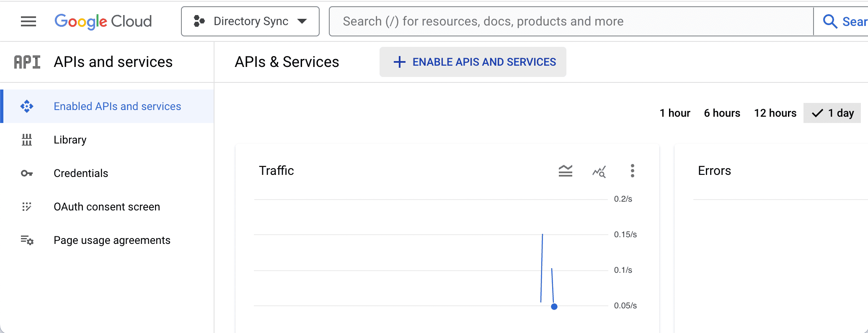This screenshot has height=333, width=868.
Task: Open the Page usage agreements icon
Action: point(27,240)
